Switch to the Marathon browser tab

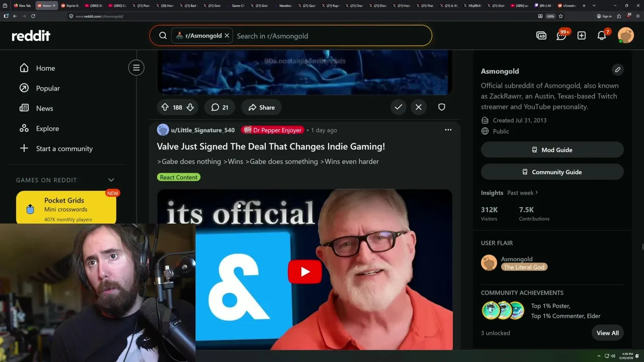pos(284,6)
